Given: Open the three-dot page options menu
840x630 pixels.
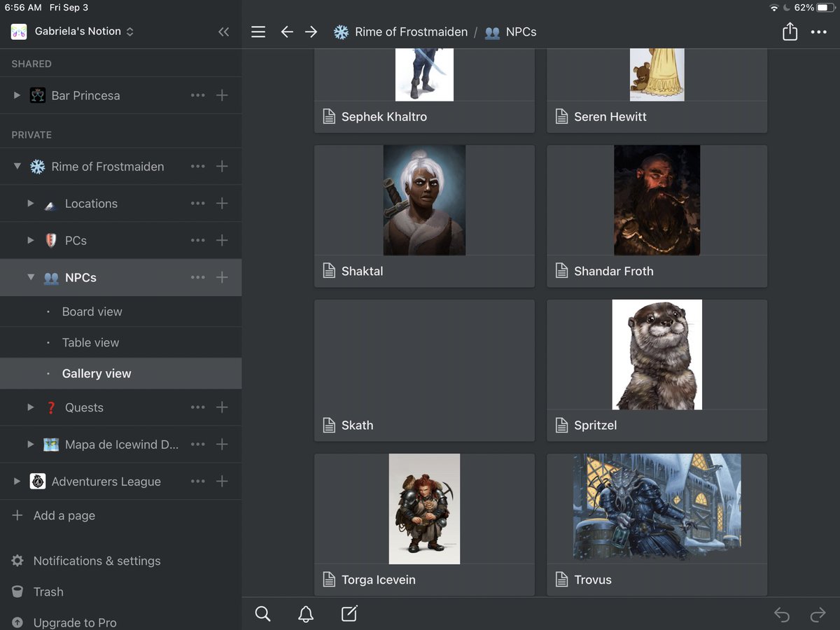Looking at the screenshot, I should 818,32.
